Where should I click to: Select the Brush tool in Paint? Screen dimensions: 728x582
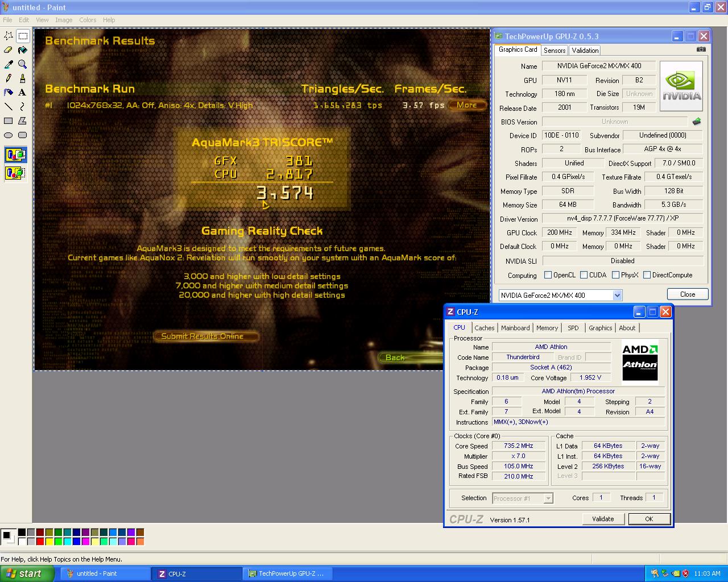(23, 78)
